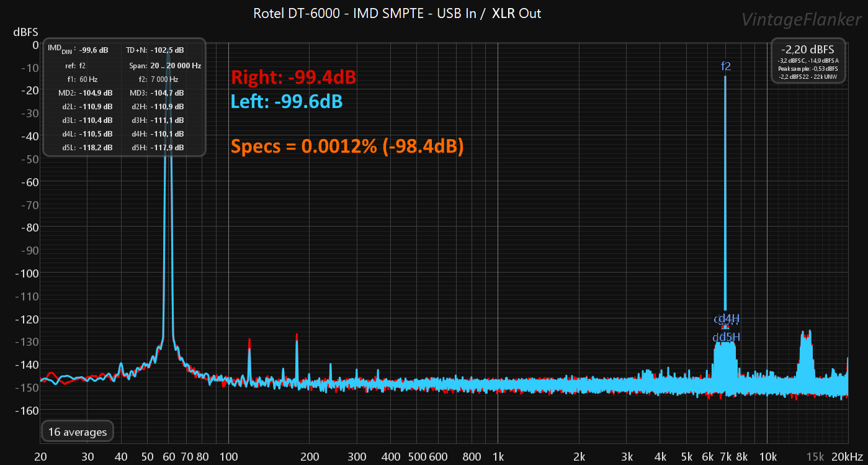This screenshot has height=465, width=868.
Task: Click the d5H value "-117,9 dB"
Action: (167, 148)
